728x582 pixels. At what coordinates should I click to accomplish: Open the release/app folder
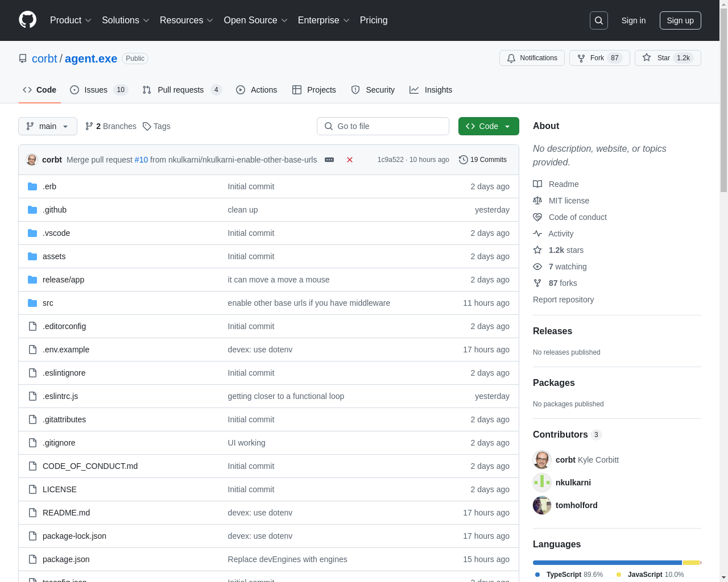pyautogui.click(x=63, y=280)
